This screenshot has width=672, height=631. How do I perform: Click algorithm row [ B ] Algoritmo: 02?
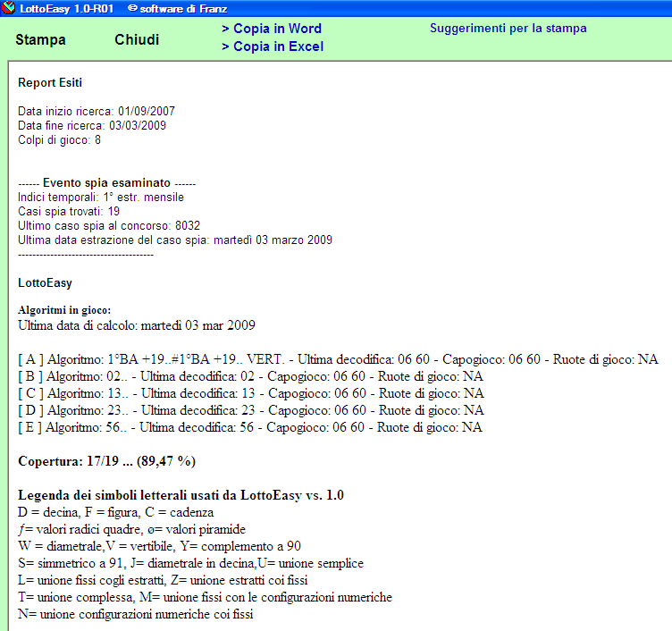click(250, 376)
